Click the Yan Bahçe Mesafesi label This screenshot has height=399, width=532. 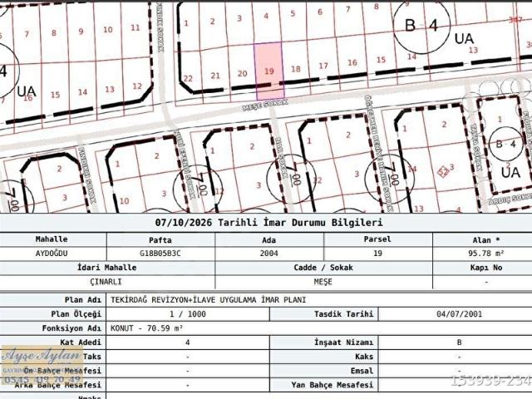tap(332, 385)
